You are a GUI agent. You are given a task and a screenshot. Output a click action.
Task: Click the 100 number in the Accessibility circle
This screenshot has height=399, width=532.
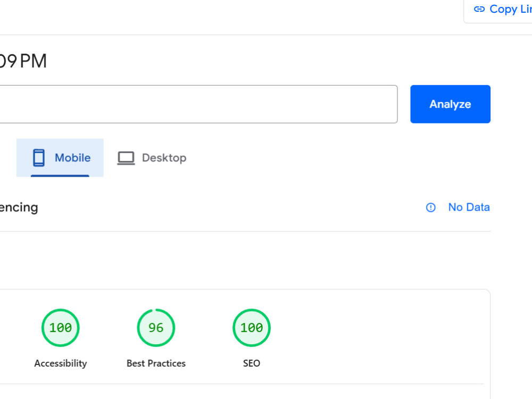coord(61,328)
